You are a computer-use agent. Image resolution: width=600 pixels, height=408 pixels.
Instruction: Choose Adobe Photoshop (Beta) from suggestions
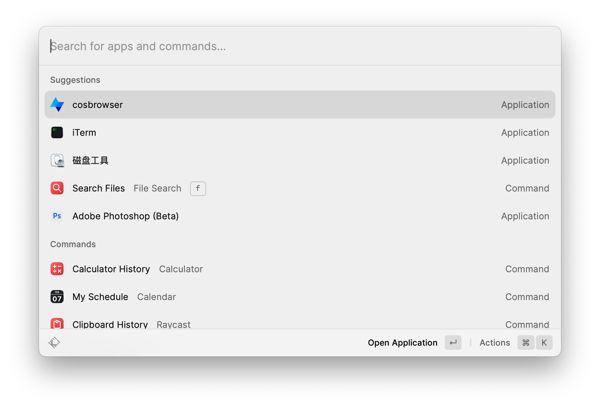[x=300, y=216]
